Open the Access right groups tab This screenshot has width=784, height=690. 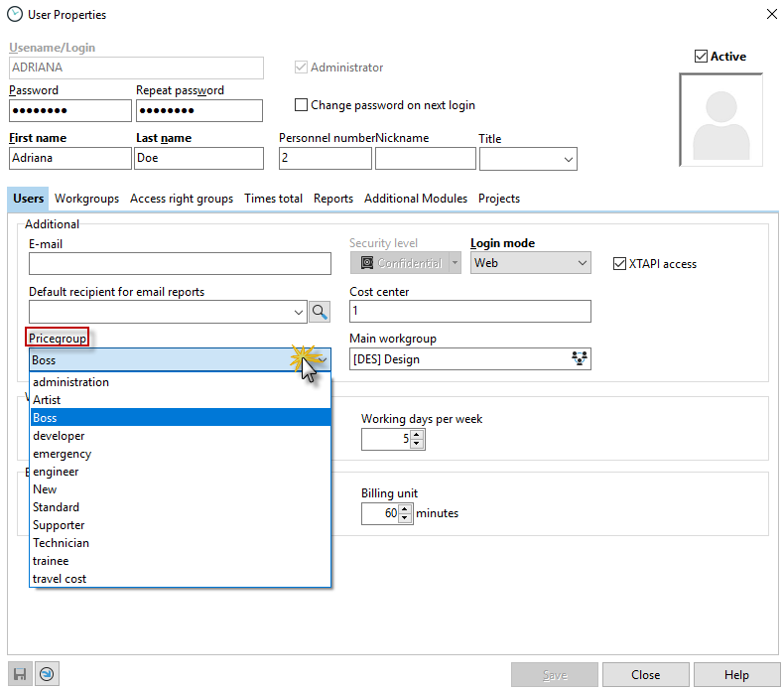tap(182, 199)
